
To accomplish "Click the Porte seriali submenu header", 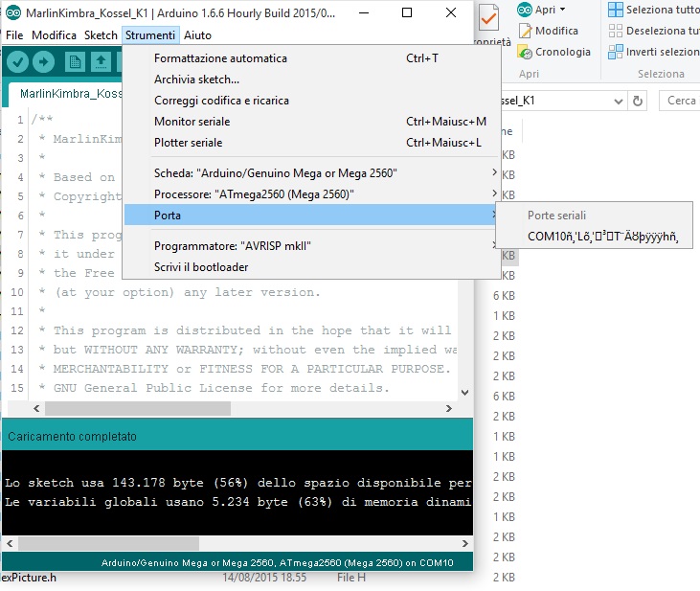I will click(556, 216).
